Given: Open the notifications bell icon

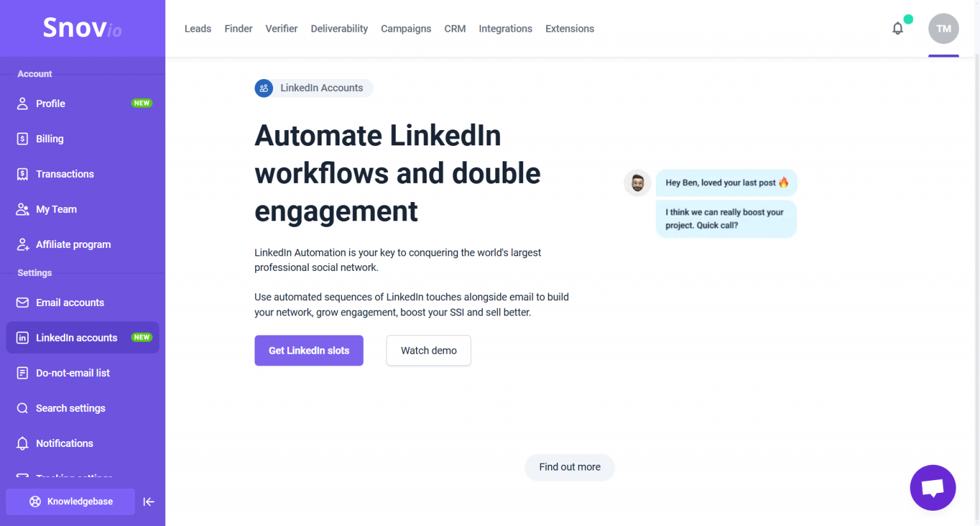Looking at the screenshot, I should 898,29.
